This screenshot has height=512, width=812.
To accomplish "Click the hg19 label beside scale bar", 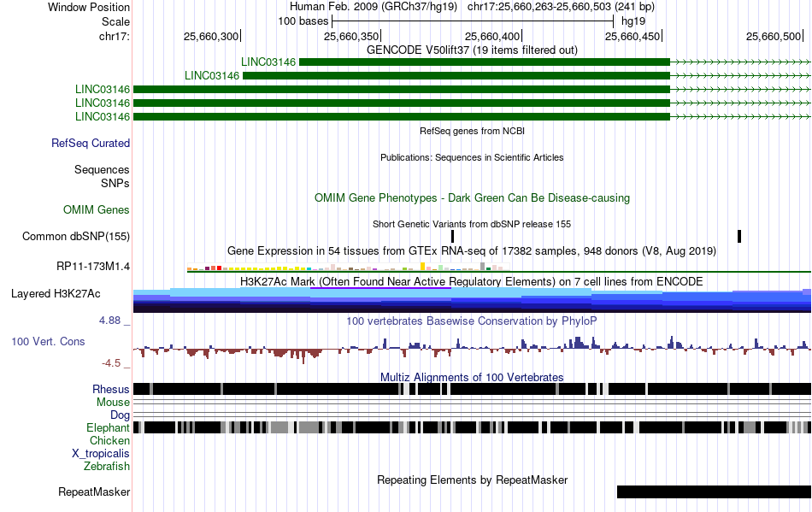I will click(633, 21).
